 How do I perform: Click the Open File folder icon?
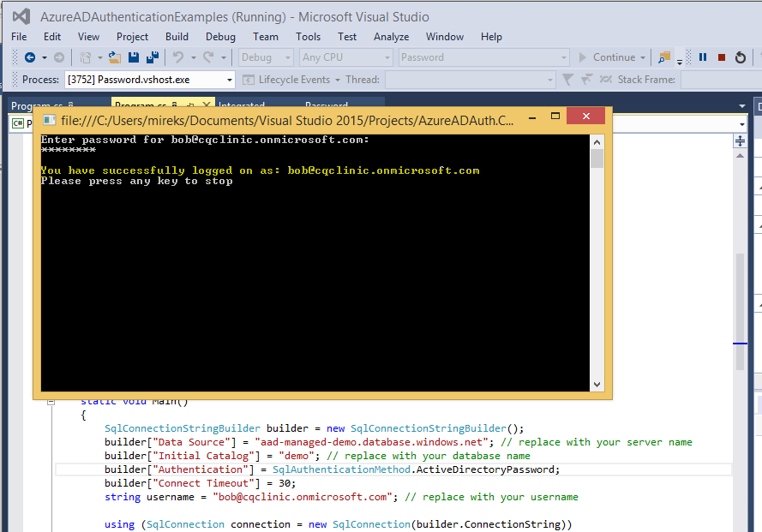[116, 57]
